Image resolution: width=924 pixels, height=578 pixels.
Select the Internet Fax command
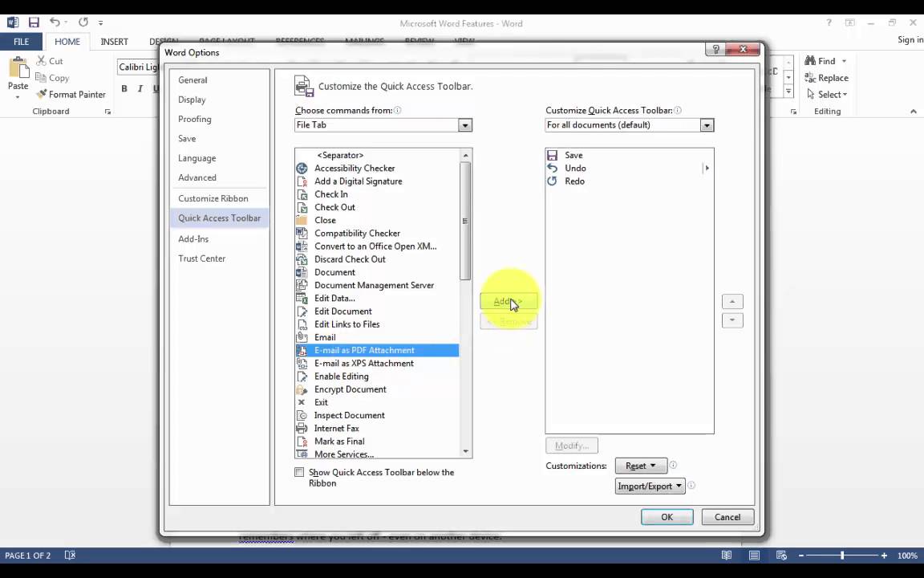377,428
